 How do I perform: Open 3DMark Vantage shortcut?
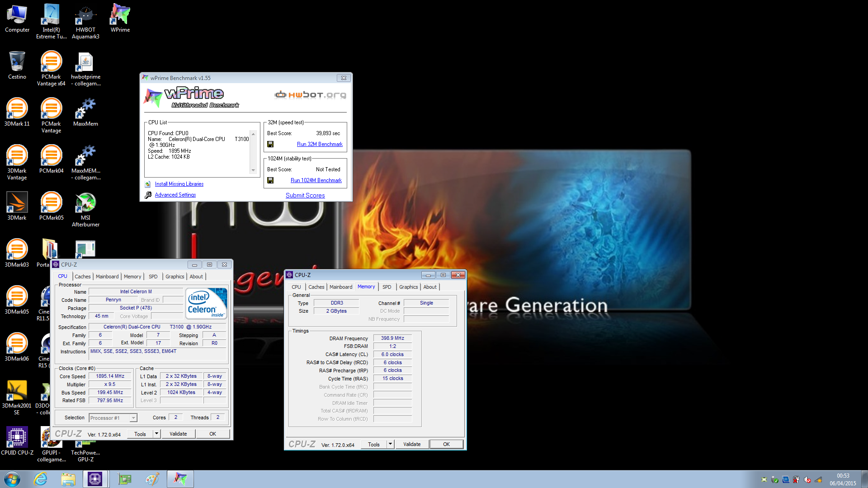[17, 162]
